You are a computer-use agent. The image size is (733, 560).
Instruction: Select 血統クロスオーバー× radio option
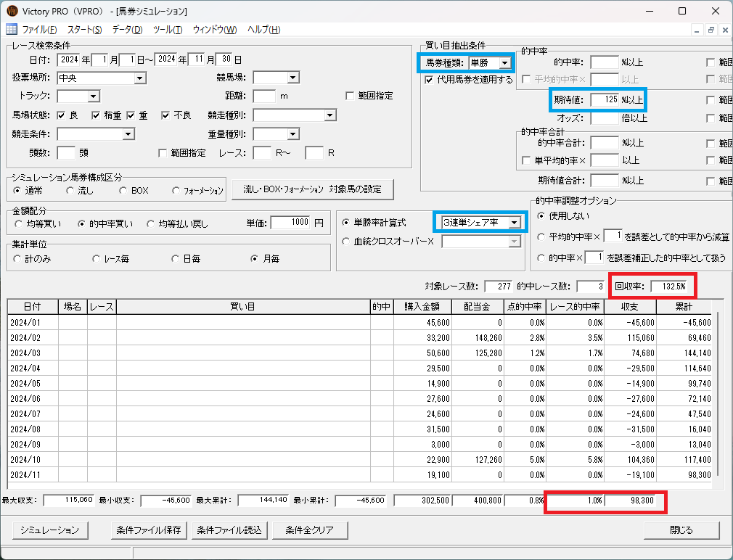[345, 242]
